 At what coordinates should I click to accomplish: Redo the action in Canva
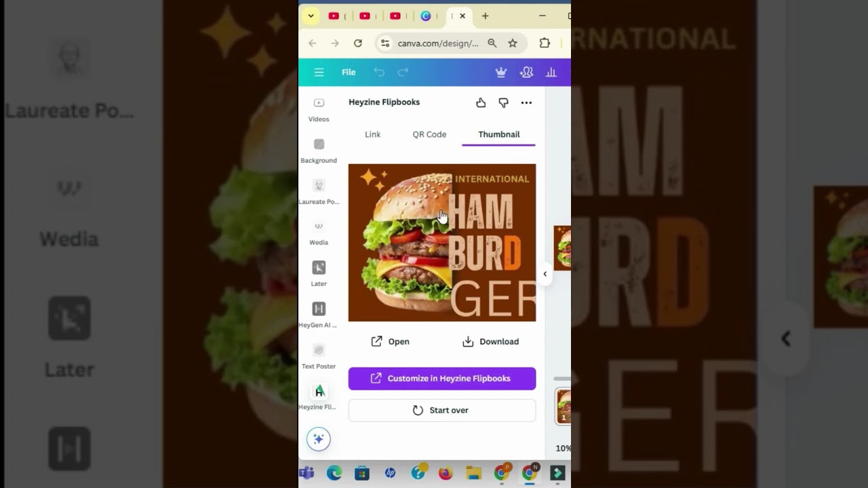[403, 73]
